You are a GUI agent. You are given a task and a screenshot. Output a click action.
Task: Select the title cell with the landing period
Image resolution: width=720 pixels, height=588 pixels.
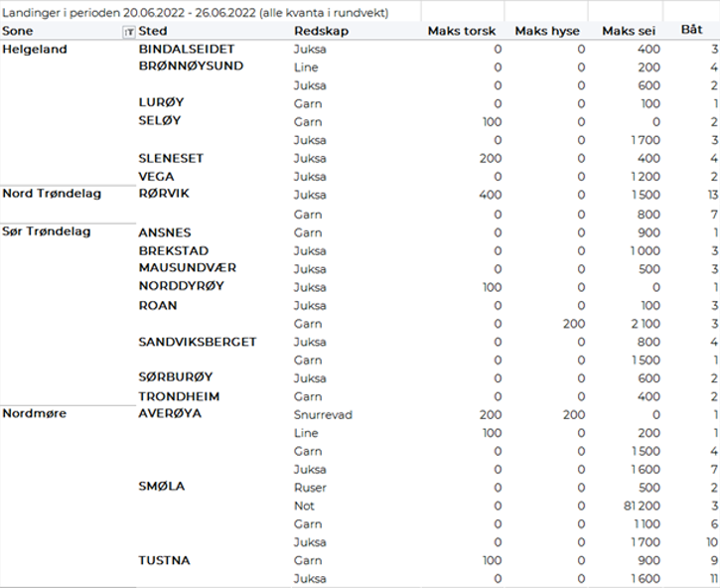(x=196, y=12)
